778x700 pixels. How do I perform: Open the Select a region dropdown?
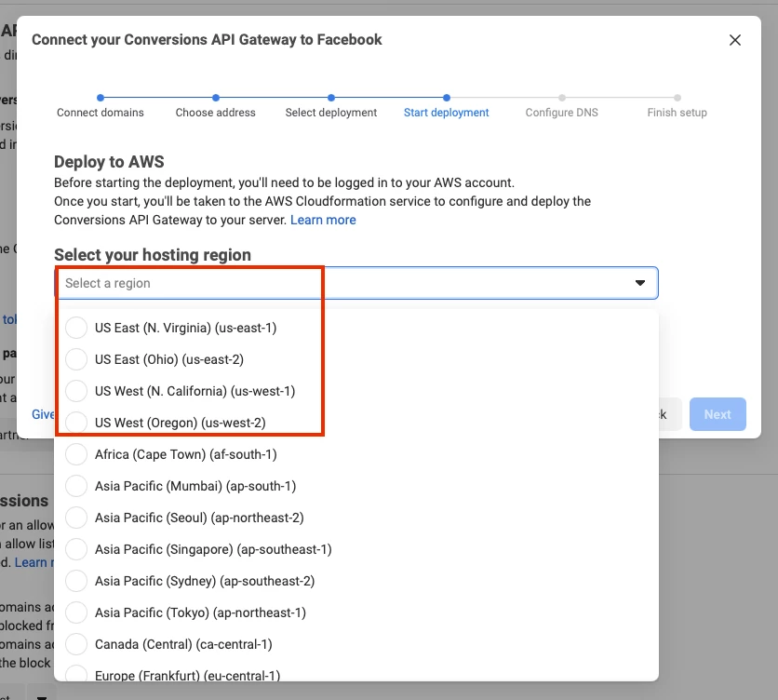[356, 283]
